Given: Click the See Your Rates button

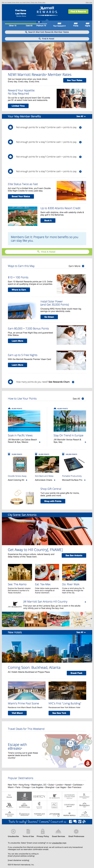Looking at the screenshot, I should 74,81.
